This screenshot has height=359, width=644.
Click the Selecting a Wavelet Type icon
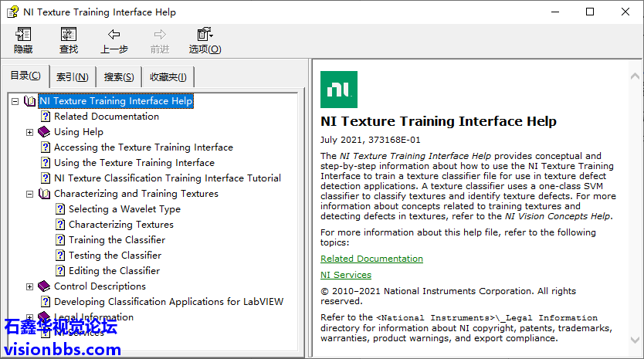click(60, 209)
